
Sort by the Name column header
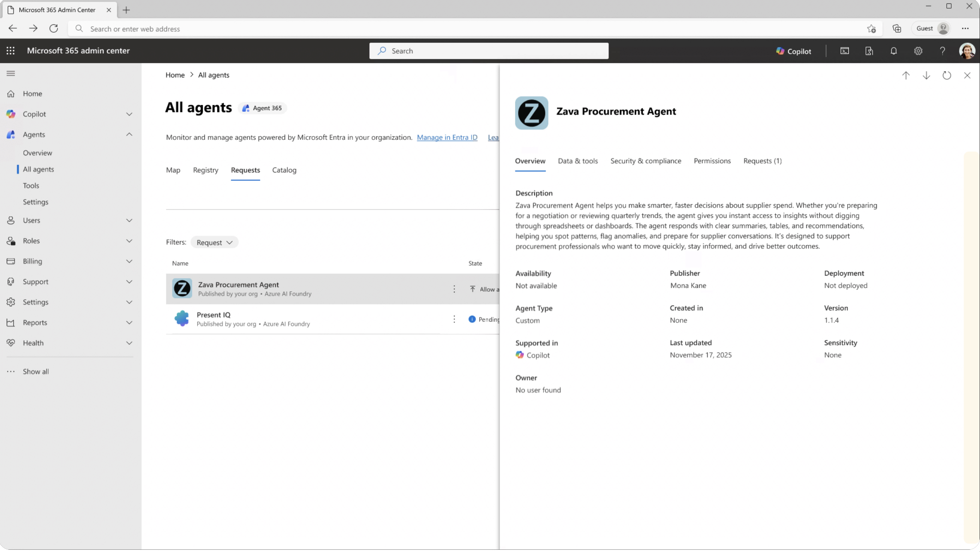point(180,263)
